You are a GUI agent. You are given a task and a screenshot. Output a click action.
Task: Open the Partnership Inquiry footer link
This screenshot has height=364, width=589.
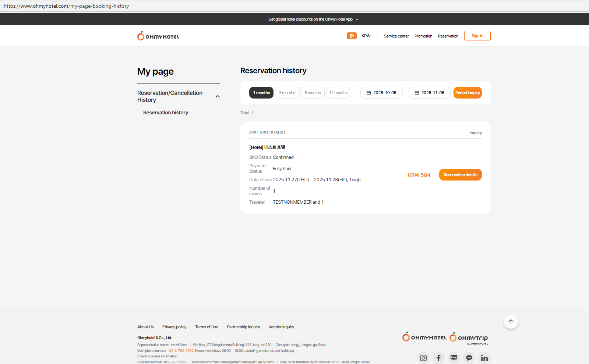(243, 327)
